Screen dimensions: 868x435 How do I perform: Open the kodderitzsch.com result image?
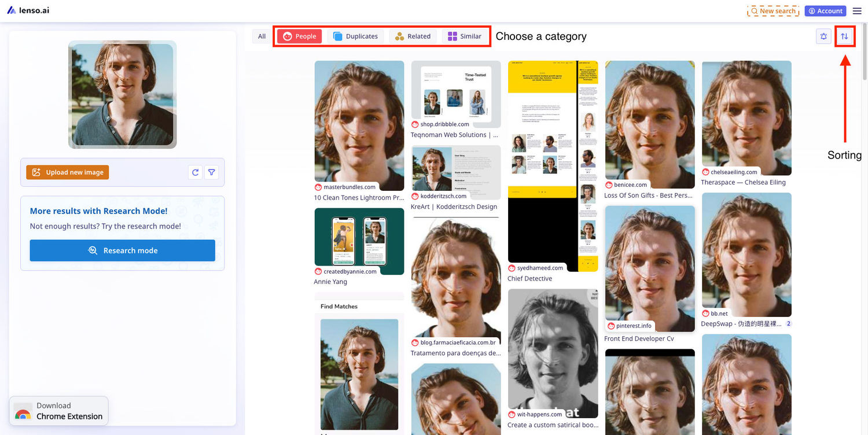coord(456,172)
